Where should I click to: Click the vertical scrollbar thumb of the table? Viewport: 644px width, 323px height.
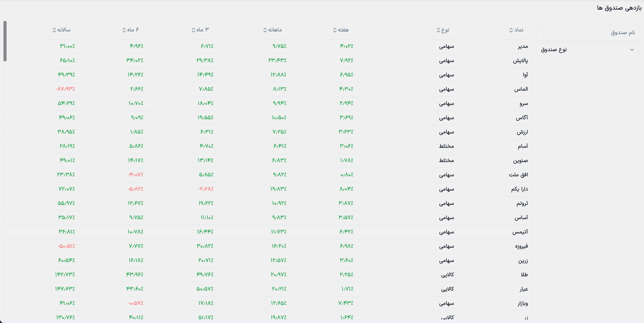click(x=5, y=41)
